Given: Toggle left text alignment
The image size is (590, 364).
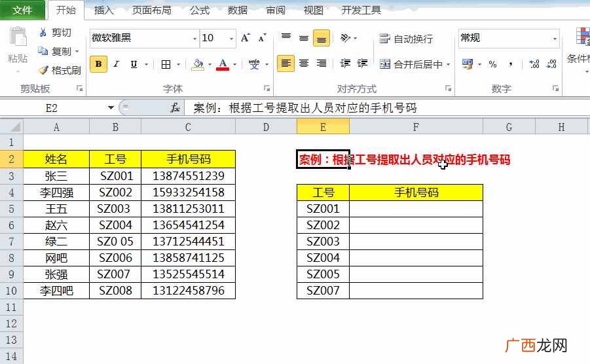Looking at the screenshot, I should (286, 63).
